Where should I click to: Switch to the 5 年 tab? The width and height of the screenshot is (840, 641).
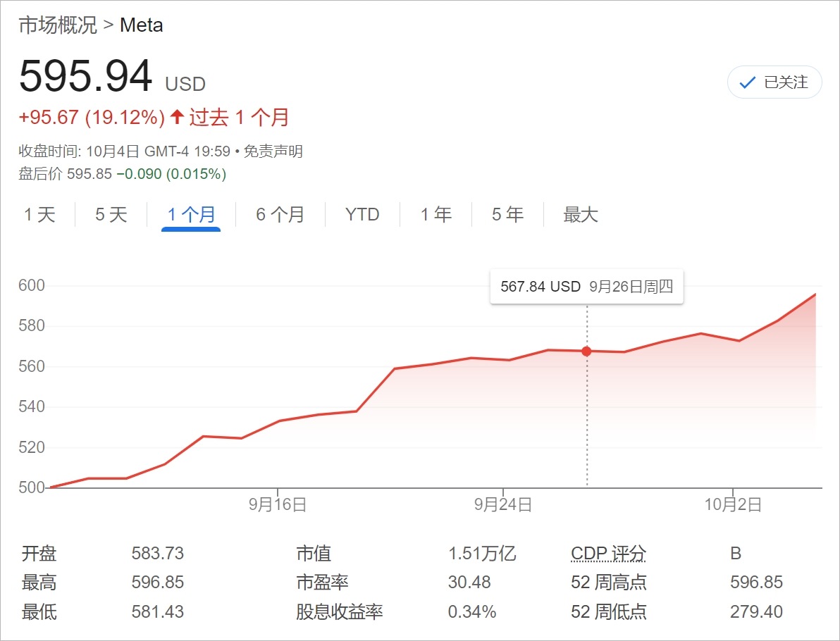pyautogui.click(x=507, y=215)
